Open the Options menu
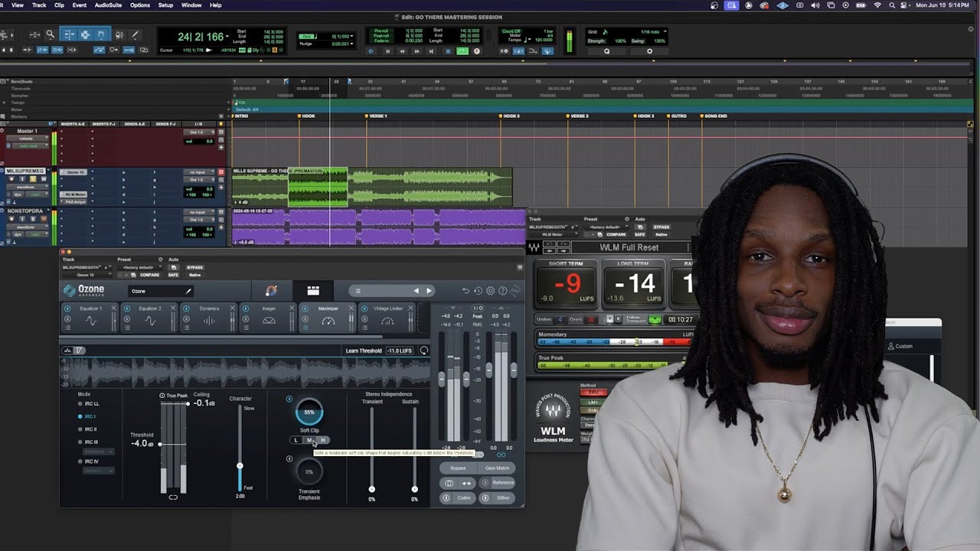Image resolution: width=980 pixels, height=551 pixels. [140, 5]
